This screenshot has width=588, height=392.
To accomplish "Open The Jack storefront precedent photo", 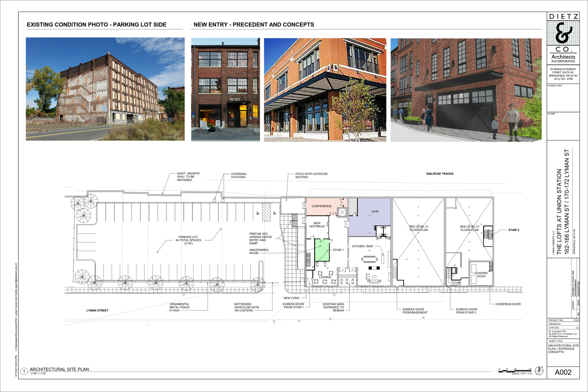I will [225, 89].
